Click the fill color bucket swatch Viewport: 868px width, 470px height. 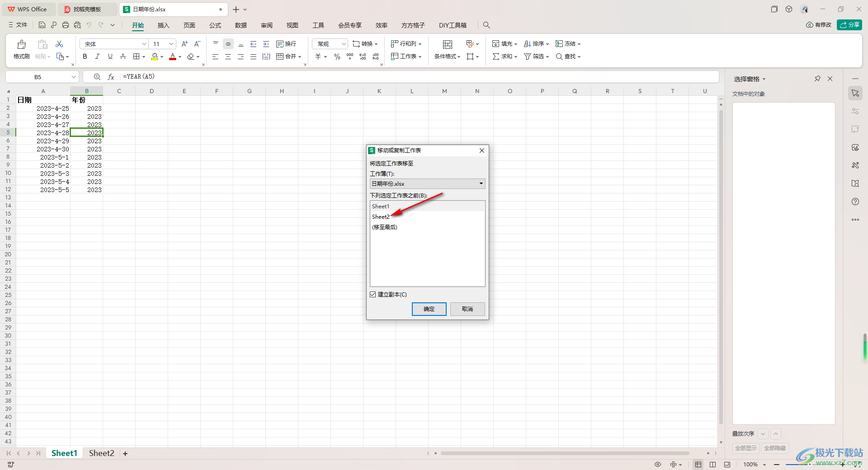point(155,56)
